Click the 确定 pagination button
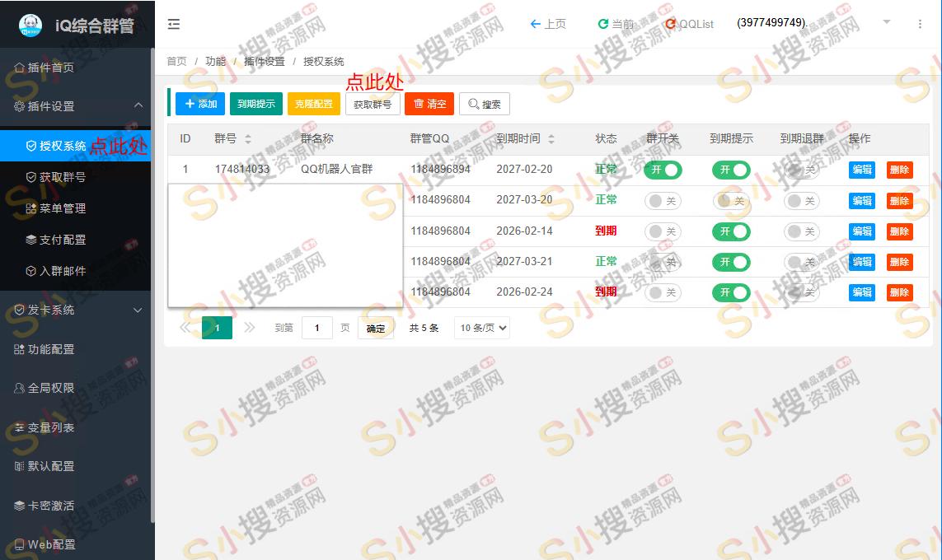Image resolution: width=942 pixels, height=560 pixels. (x=376, y=329)
